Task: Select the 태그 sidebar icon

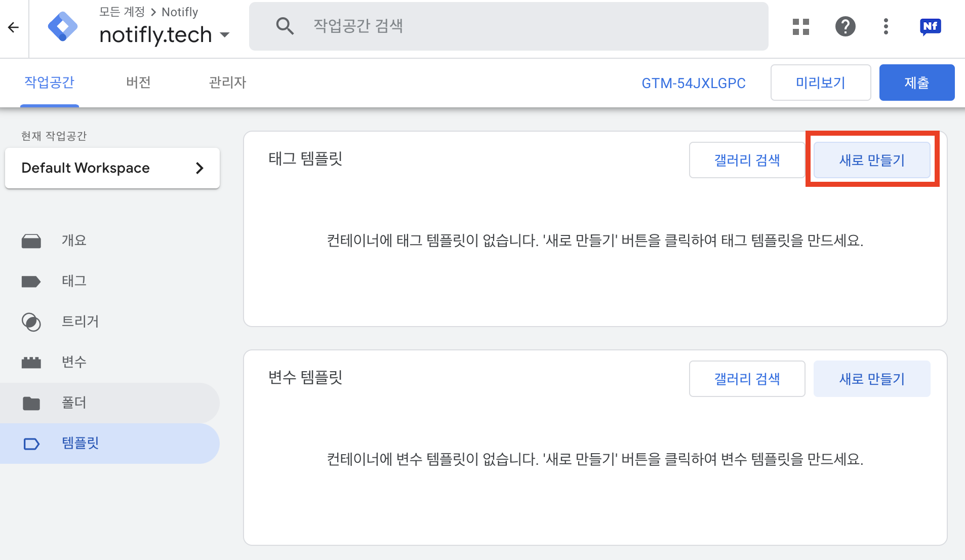Action: (31, 281)
